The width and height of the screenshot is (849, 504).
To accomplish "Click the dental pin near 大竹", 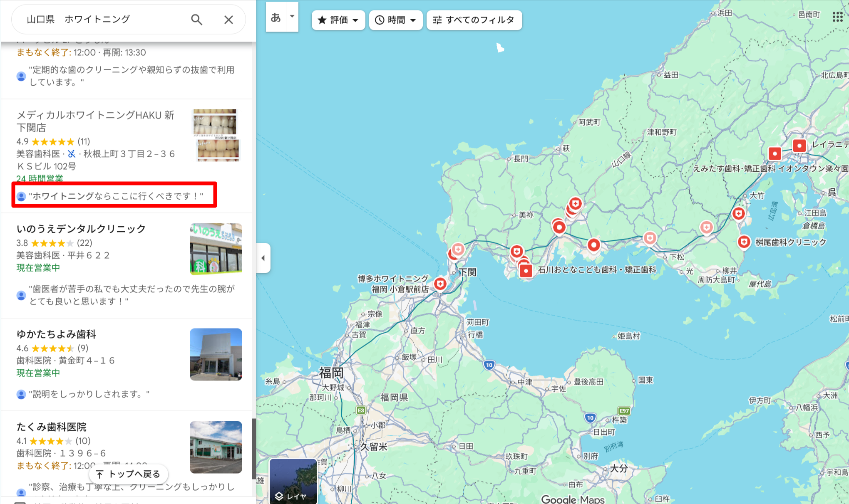I will tap(739, 214).
